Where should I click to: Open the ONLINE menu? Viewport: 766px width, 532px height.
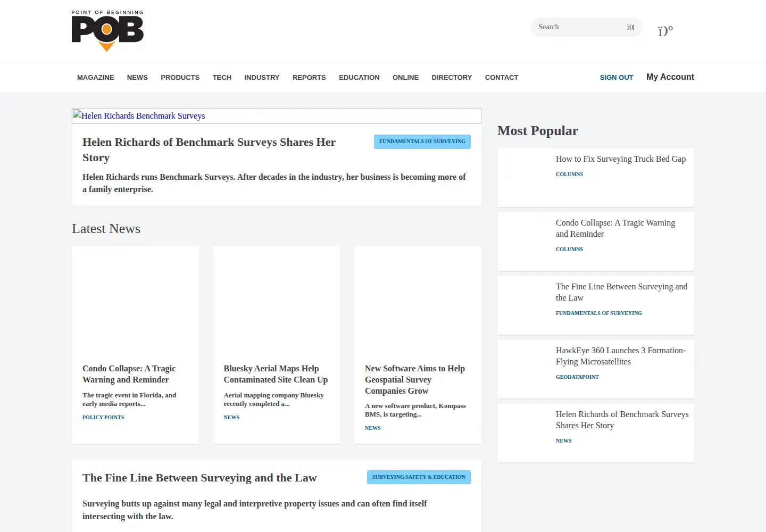point(405,78)
